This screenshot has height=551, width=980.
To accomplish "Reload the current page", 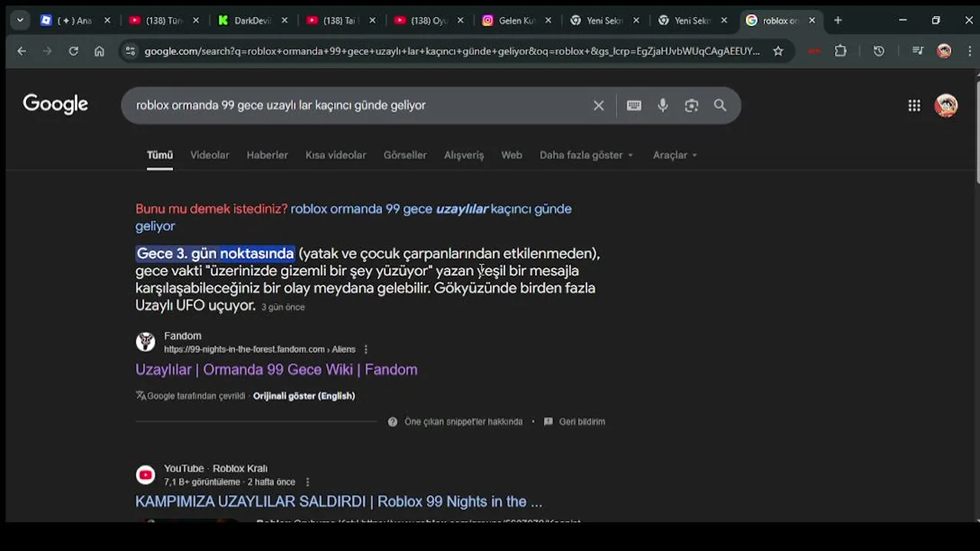I will (73, 51).
